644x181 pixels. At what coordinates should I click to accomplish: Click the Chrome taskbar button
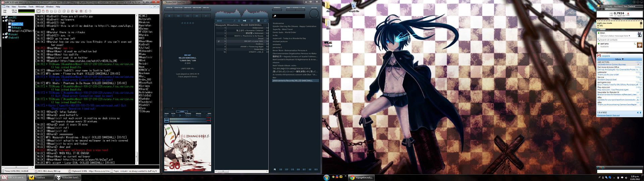(361, 177)
